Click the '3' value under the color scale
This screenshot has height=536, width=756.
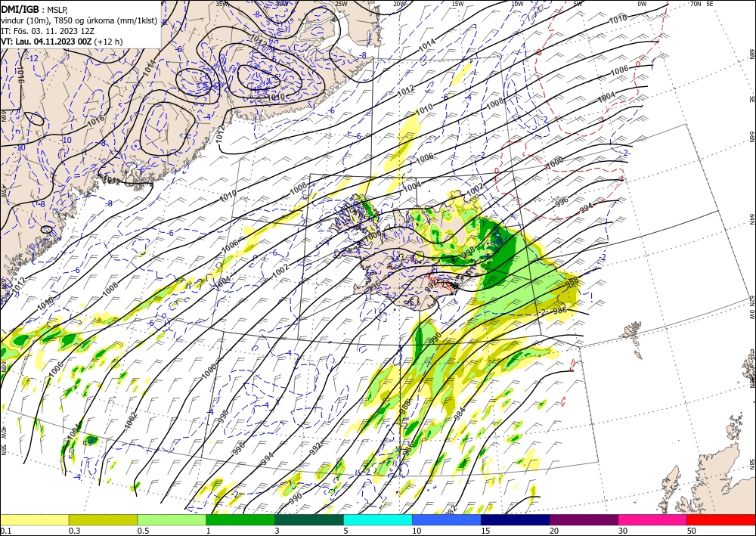click(x=277, y=531)
